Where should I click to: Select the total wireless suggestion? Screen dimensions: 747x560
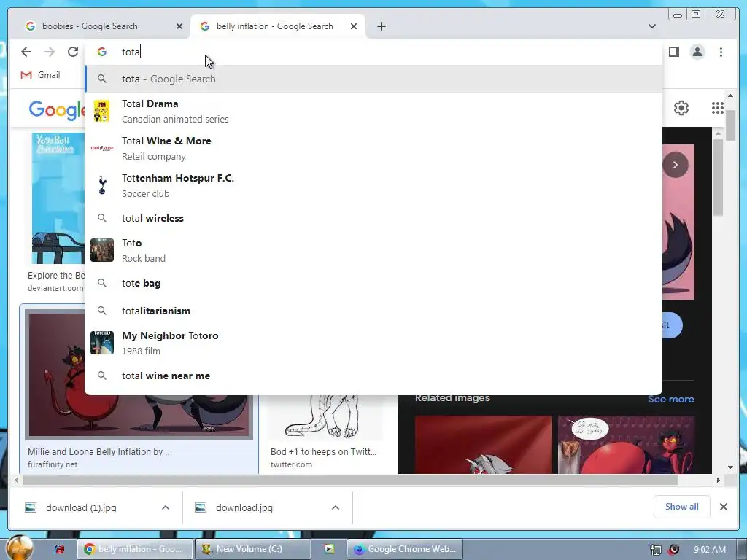373,218
